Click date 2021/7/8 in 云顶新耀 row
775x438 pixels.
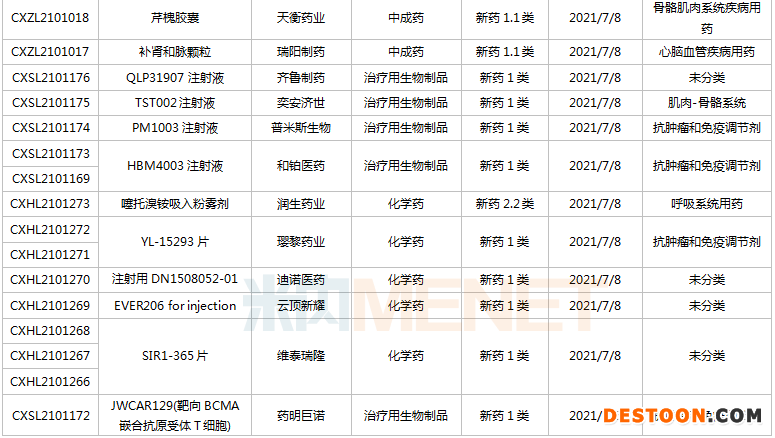point(595,306)
